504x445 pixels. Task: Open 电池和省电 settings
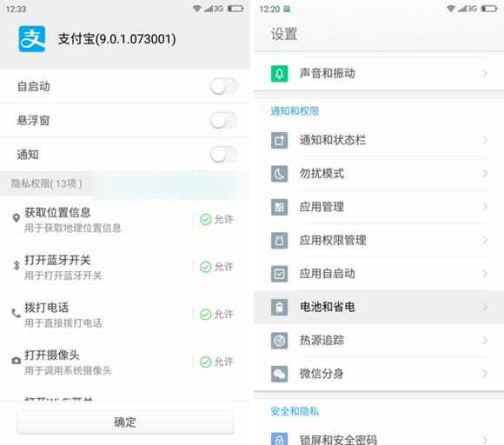tap(379, 307)
